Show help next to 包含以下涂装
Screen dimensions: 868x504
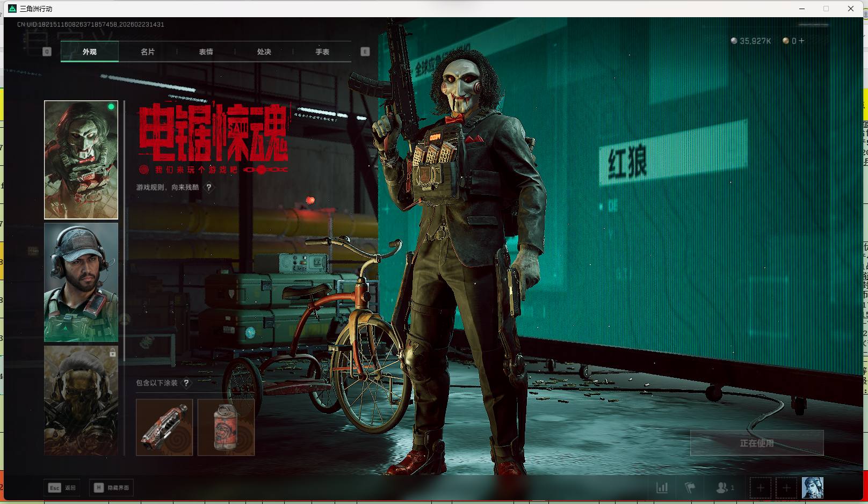(186, 383)
